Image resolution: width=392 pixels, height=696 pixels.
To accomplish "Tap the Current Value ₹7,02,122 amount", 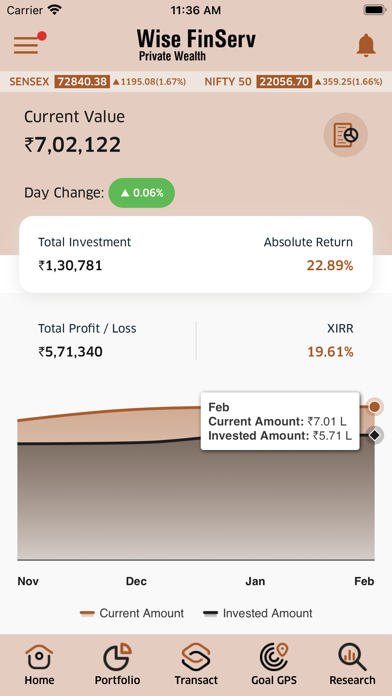I will (72, 145).
